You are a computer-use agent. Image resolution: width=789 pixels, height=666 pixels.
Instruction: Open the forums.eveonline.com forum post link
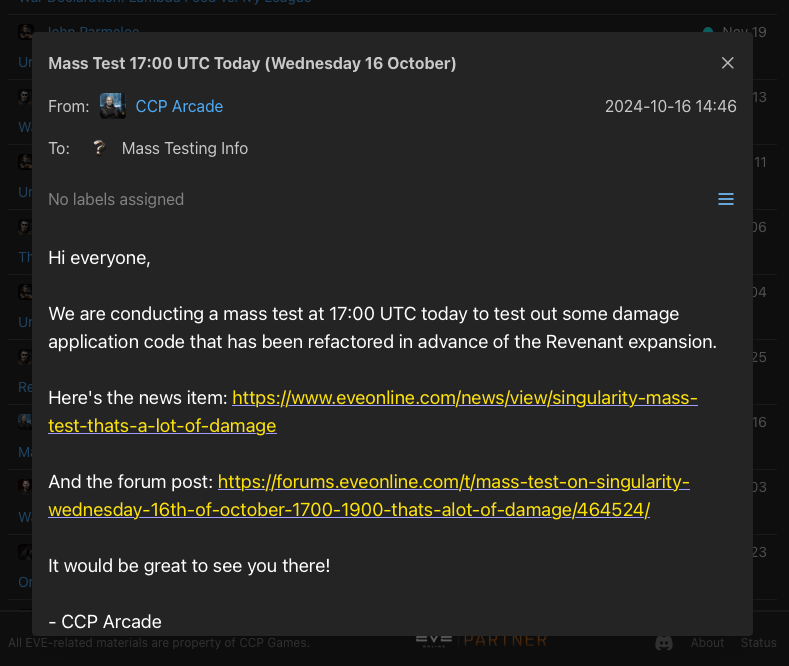click(369, 495)
